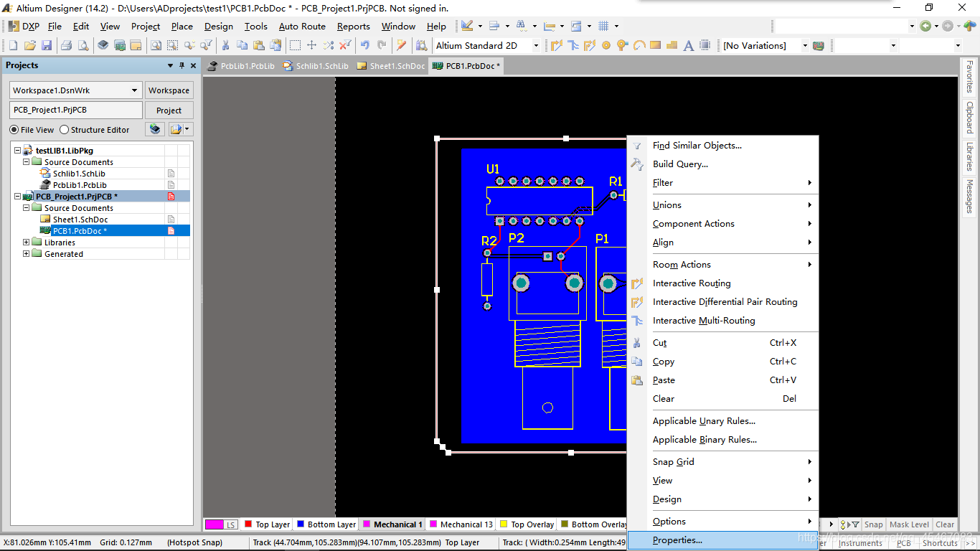Click the Mask Level button
The width and height of the screenshot is (980, 551).
(909, 524)
